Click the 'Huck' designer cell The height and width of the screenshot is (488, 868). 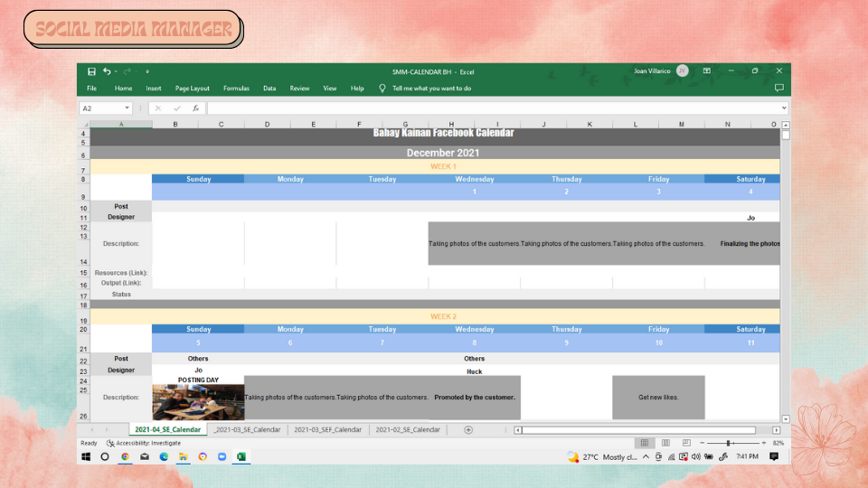click(475, 371)
